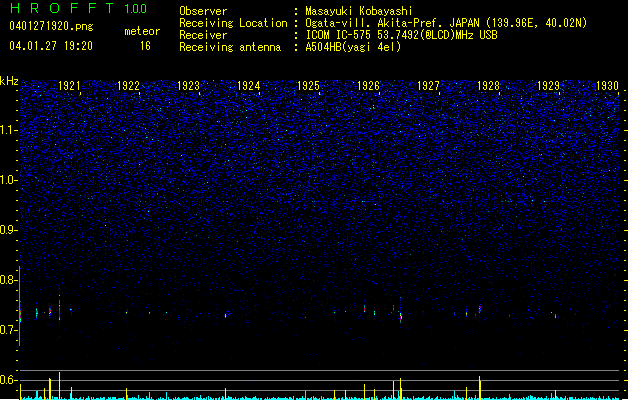Click the 1923 time axis label
The image size is (629, 400).
(189, 85)
